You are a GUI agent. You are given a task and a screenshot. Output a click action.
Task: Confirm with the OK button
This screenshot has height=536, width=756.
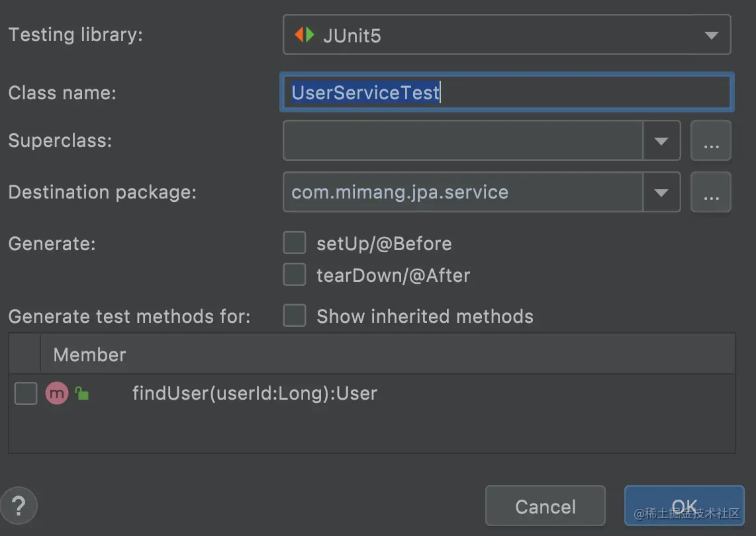[684, 506]
